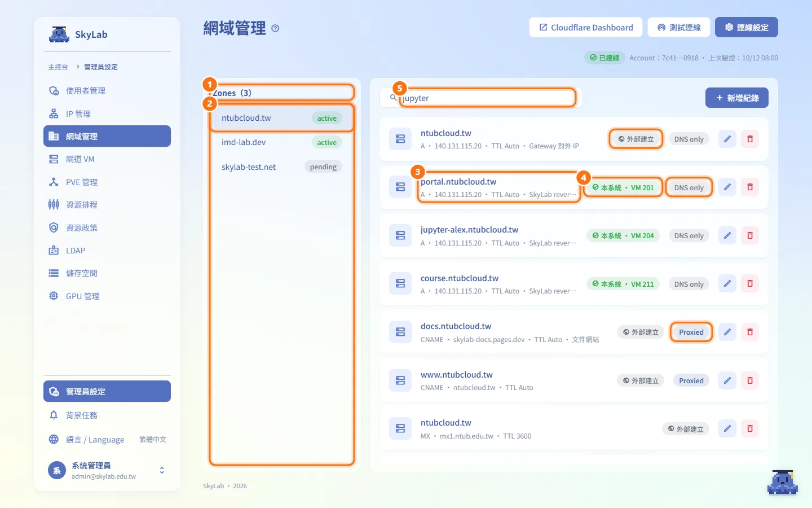Image resolution: width=812 pixels, height=508 pixels.
Task: Open the help icon beside 網域管理 title
Action: point(275,28)
